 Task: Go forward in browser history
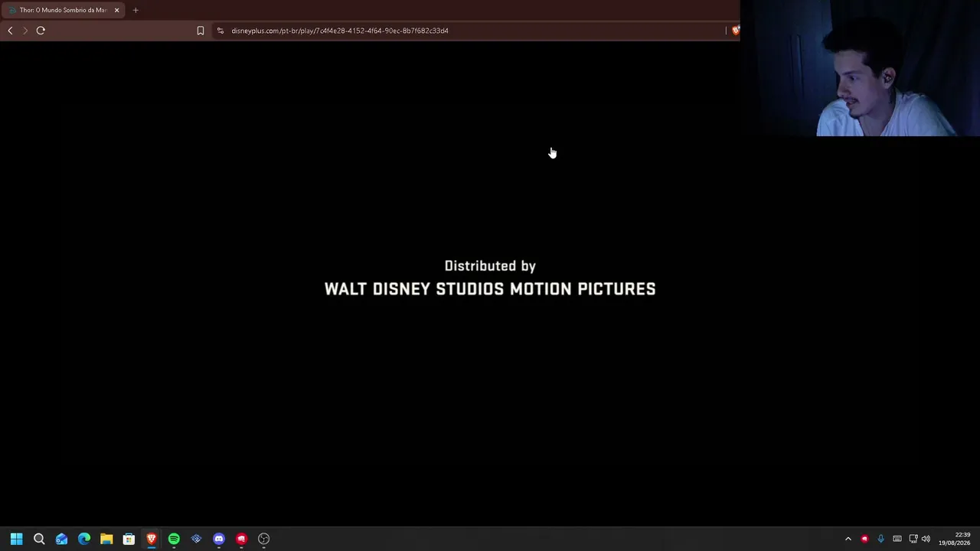(x=25, y=31)
